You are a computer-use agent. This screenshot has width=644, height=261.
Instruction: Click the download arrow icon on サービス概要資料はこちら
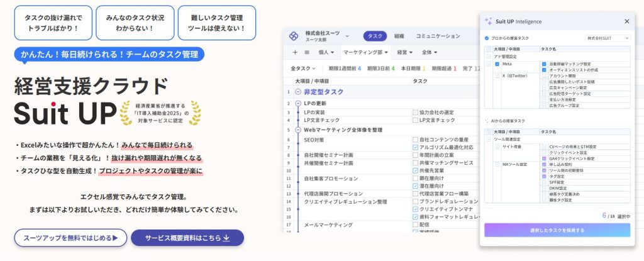(x=226, y=238)
